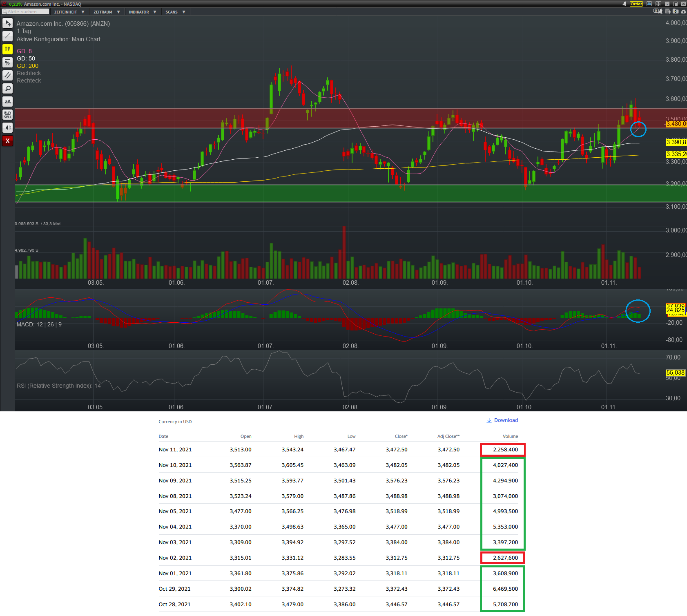Select the percent retracement tool
Screen dimensions: 687x616
tap(8, 62)
